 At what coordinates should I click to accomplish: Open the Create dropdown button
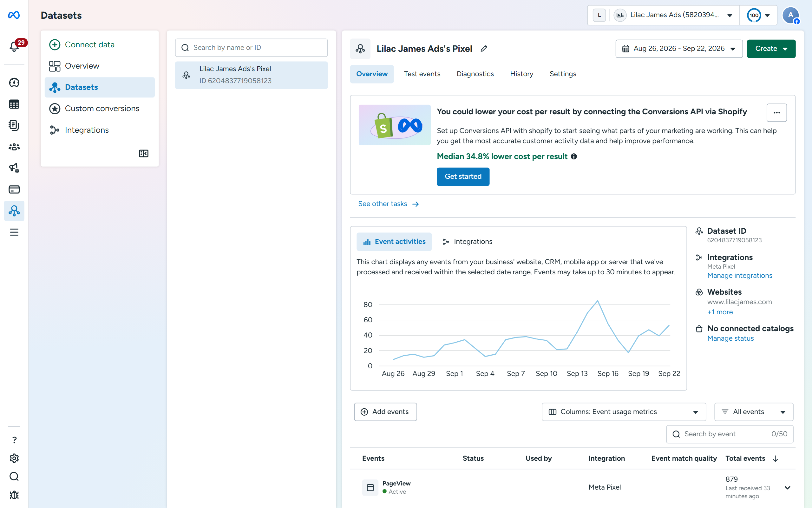771,49
